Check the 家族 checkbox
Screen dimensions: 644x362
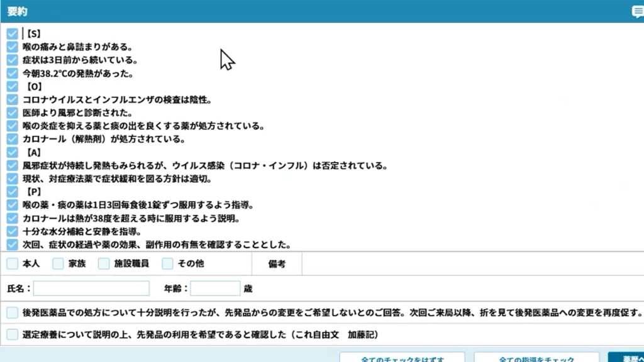point(58,264)
